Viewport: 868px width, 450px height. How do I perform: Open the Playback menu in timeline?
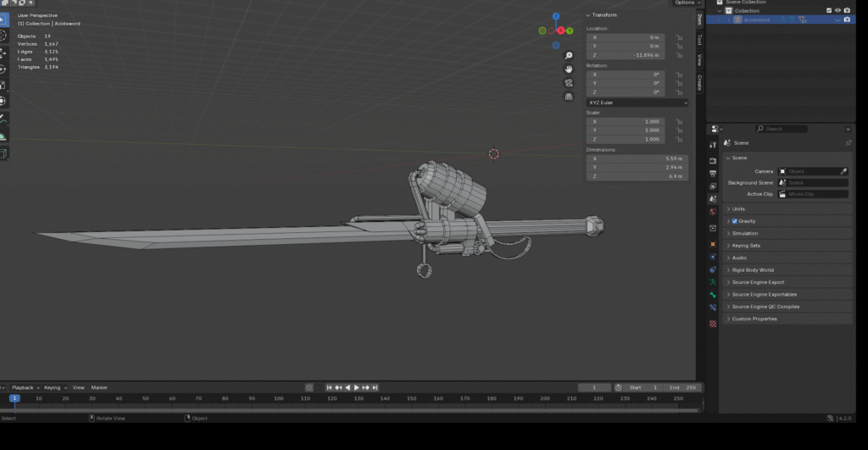tap(24, 387)
